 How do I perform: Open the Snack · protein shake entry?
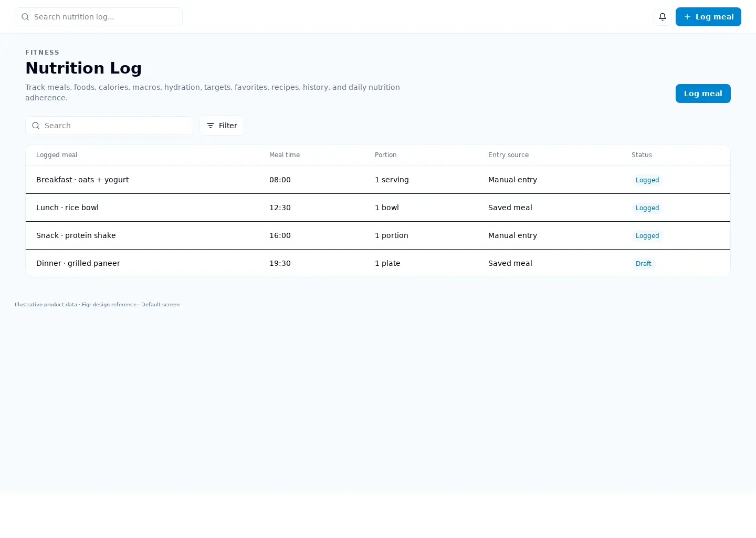point(378,235)
